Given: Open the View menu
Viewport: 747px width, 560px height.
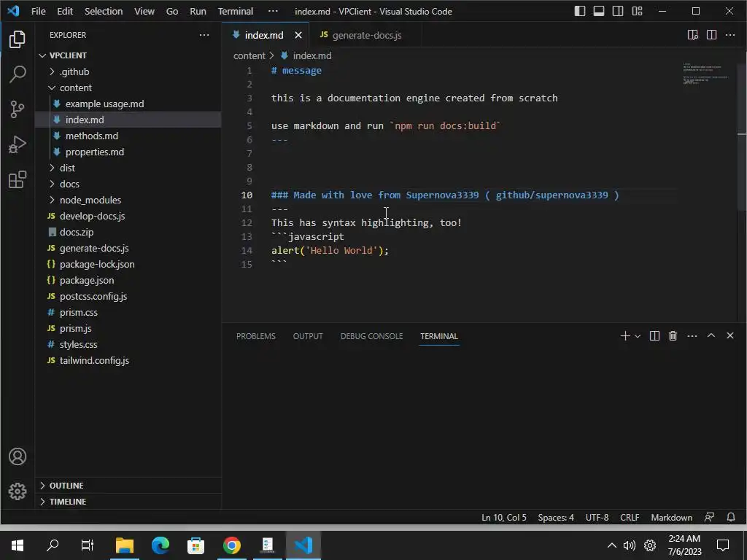Looking at the screenshot, I should point(144,11).
